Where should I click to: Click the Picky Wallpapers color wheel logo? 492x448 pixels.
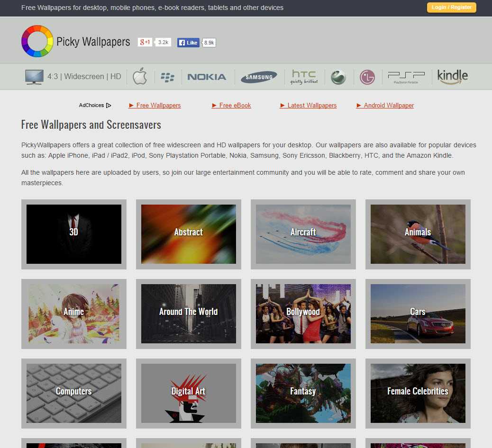pyautogui.click(x=37, y=42)
